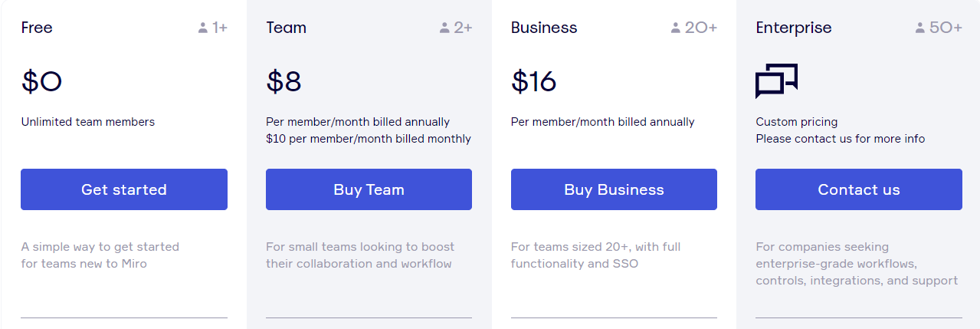Click $10 per member/month billed monthly text
This screenshot has height=329, width=980.
click(x=369, y=139)
